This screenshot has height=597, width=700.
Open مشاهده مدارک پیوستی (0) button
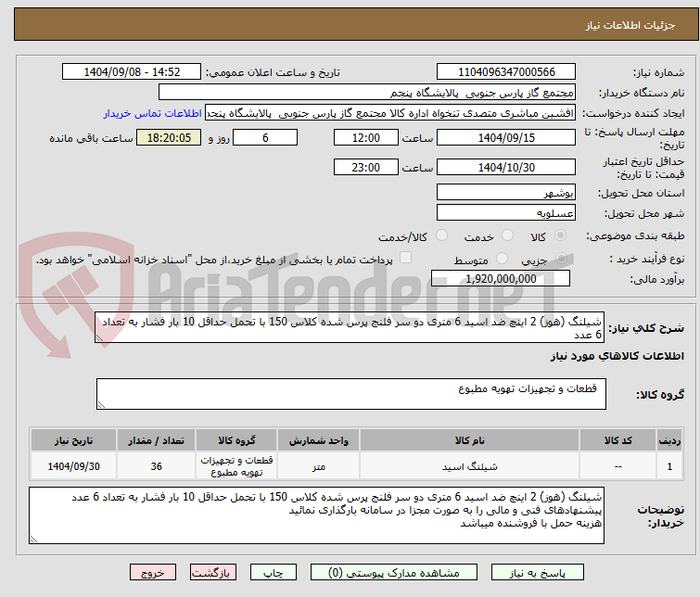[394, 573]
